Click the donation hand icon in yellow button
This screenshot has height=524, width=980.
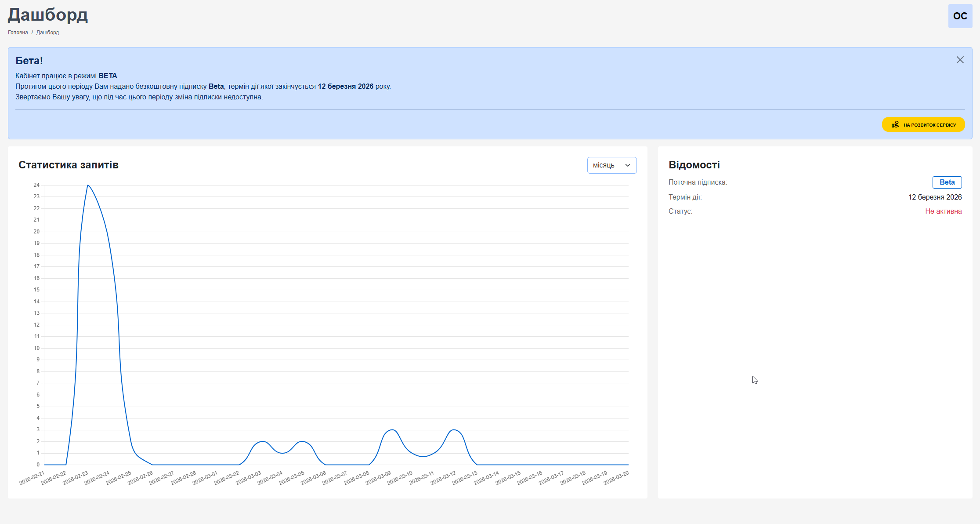click(x=895, y=125)
